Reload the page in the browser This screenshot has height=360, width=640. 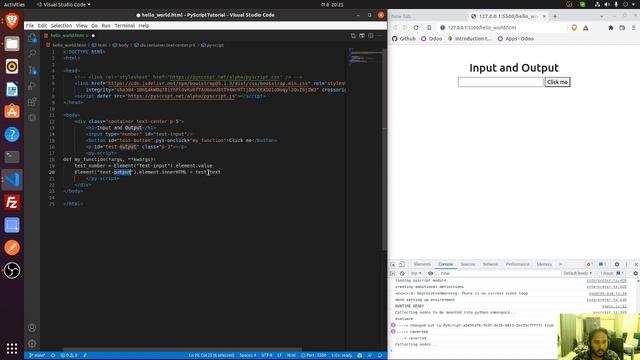416,27
